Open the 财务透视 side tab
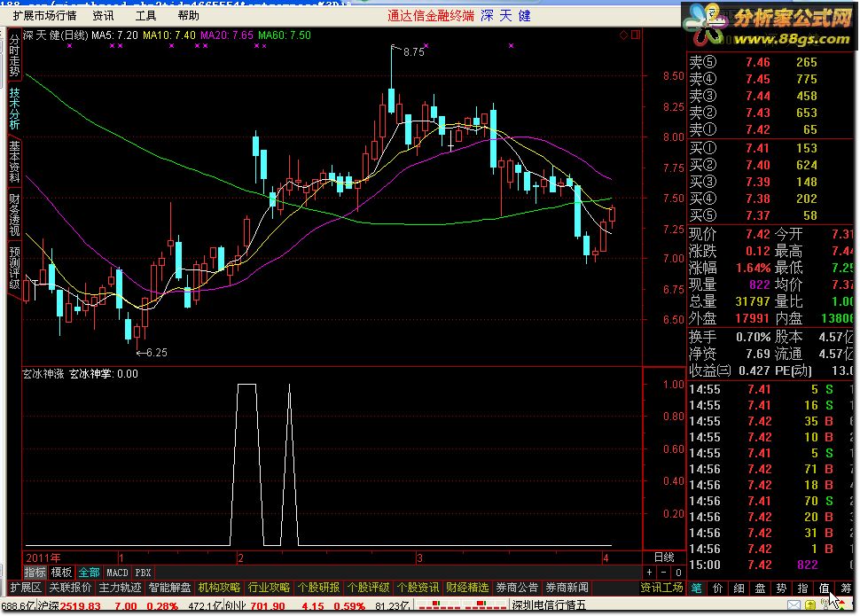Image resolution: width=860 pixels, height=616 pixels. pyautogui.click(x=14, y=214)
